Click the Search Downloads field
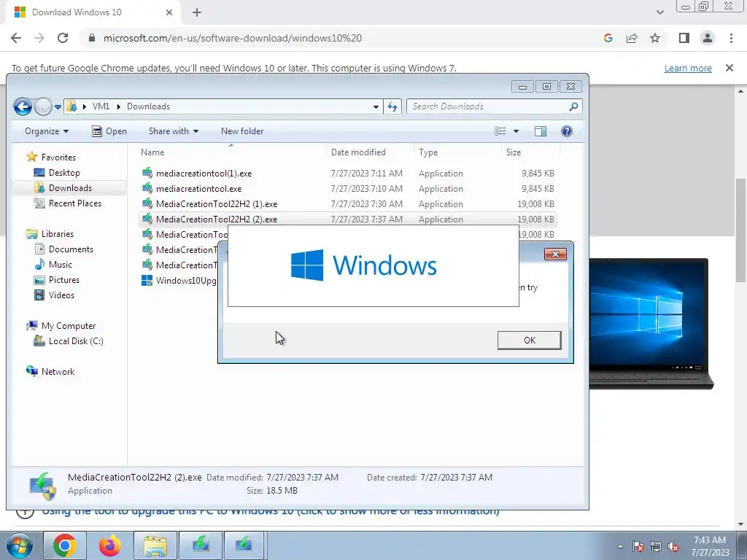The width and height of the screenshot is (747, 560). coord(494,106)
